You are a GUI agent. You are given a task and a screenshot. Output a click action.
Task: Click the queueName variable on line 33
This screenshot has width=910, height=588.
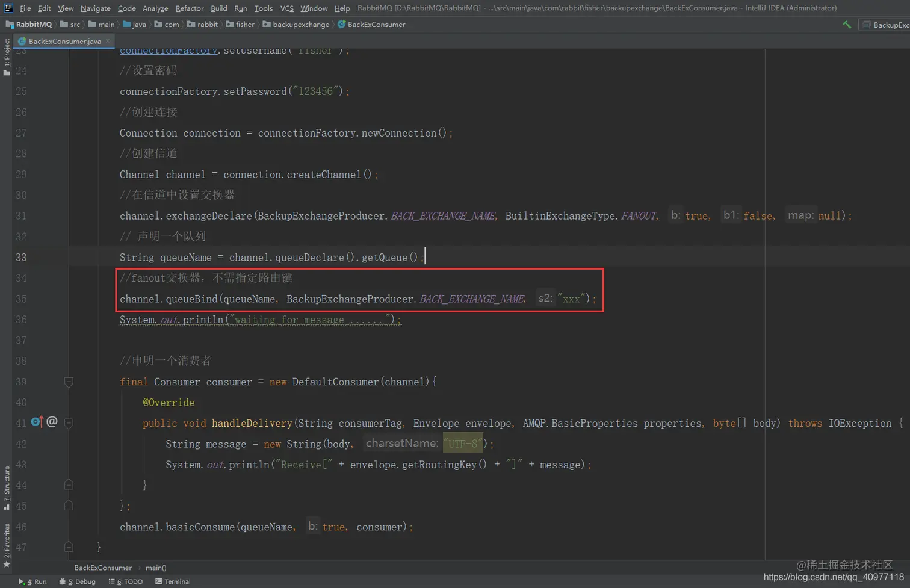[x=186, y=257]
